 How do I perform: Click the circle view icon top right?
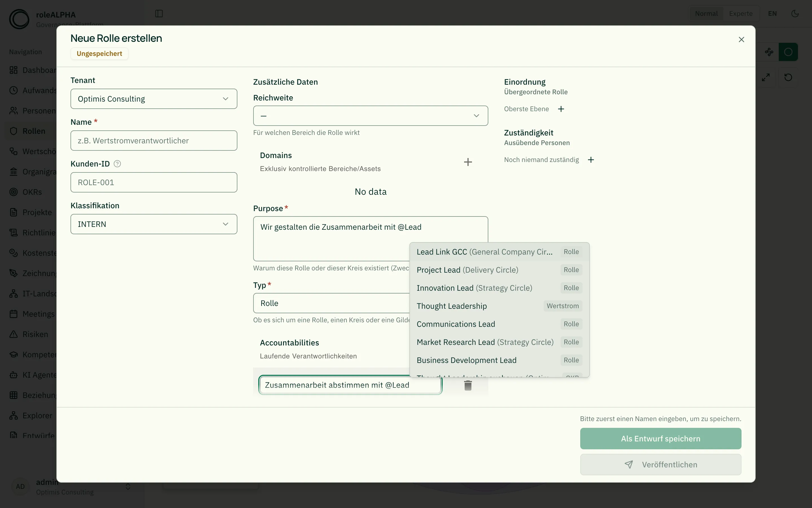coord(788,52)
